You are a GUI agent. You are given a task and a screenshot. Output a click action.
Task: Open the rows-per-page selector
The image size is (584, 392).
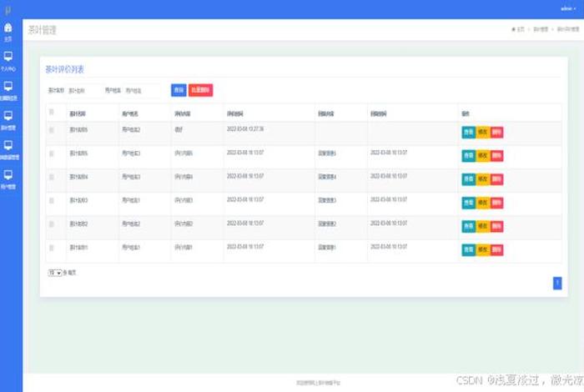55,273
